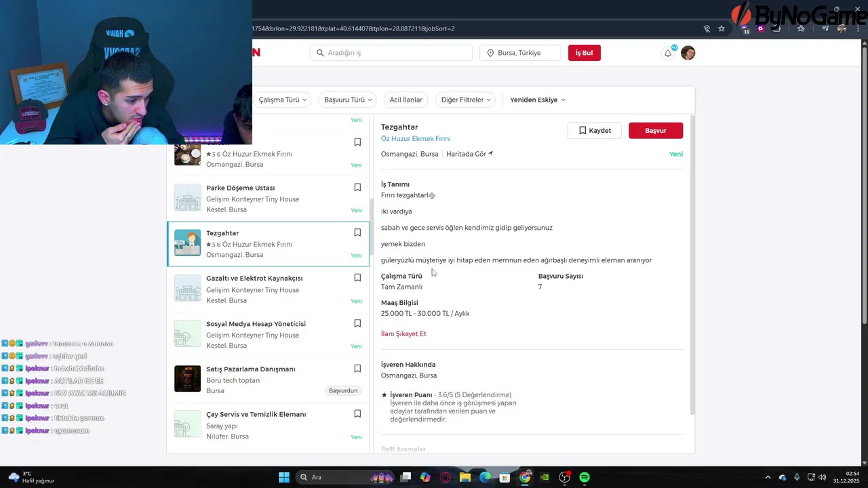This screenshot has width=868, height=488.
Task: Select the Gazaltı ve Elektrot Kaynakçısı job title
Action: [x=254, y=278]
